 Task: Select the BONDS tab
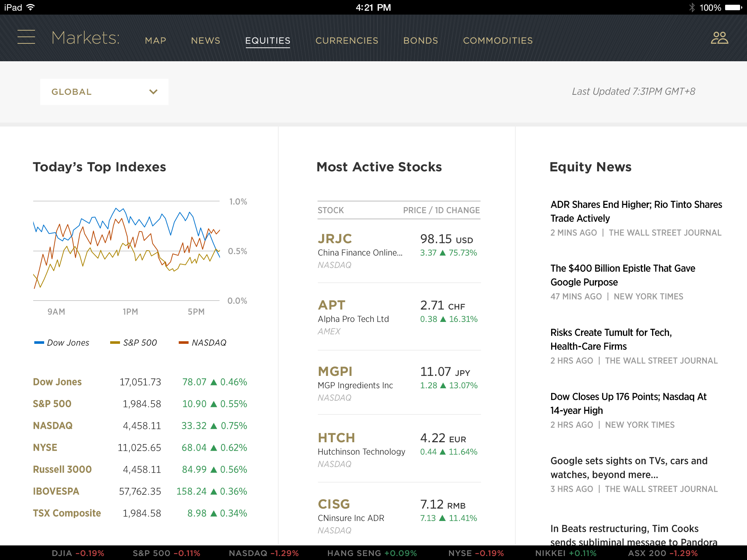pyautogui.click(x=420, y=40)
